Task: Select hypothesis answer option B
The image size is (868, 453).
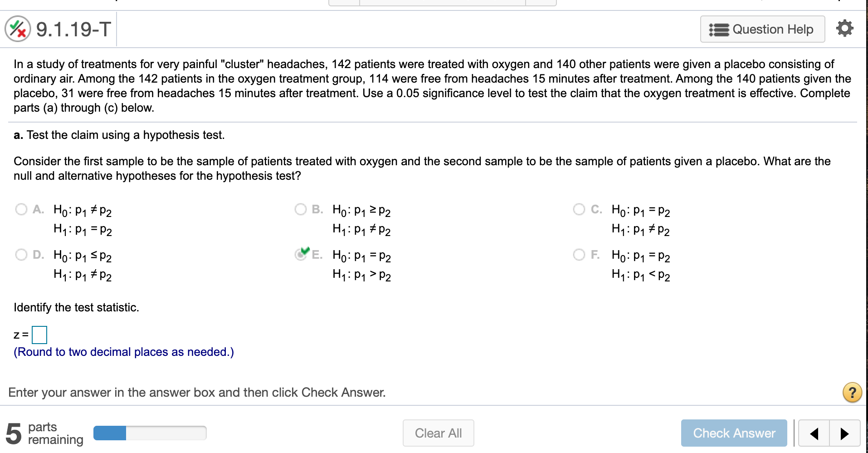Action: coord(300,209)
